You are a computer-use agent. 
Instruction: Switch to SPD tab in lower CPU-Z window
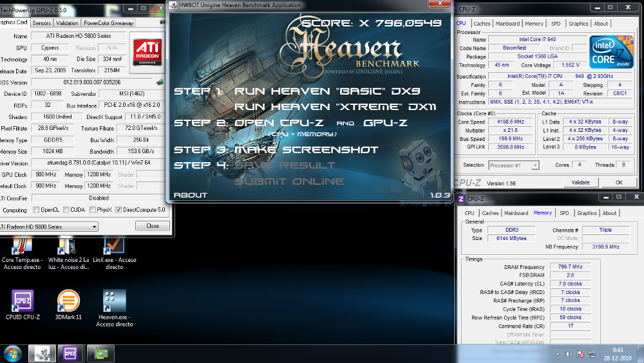(564, 213)
